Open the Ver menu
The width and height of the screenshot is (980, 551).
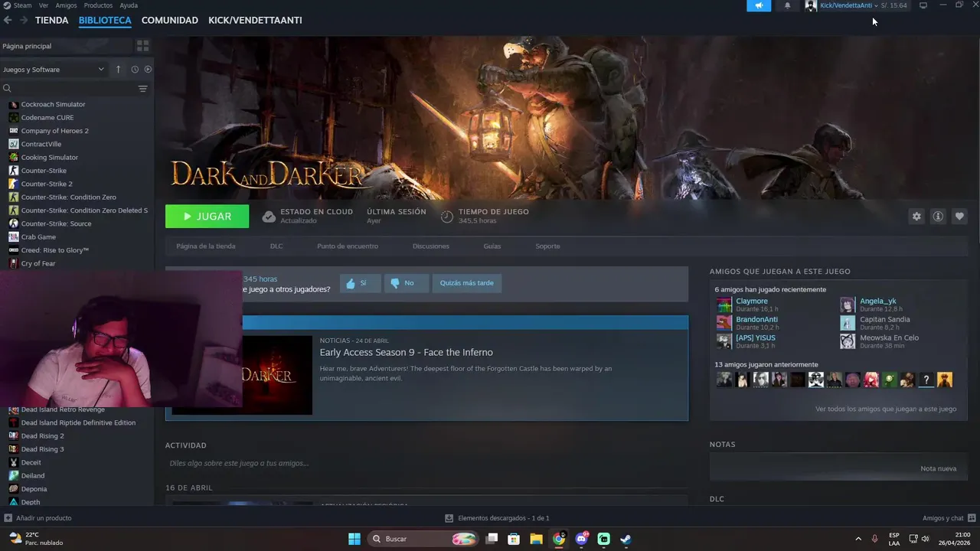click(x=44, y=5)
